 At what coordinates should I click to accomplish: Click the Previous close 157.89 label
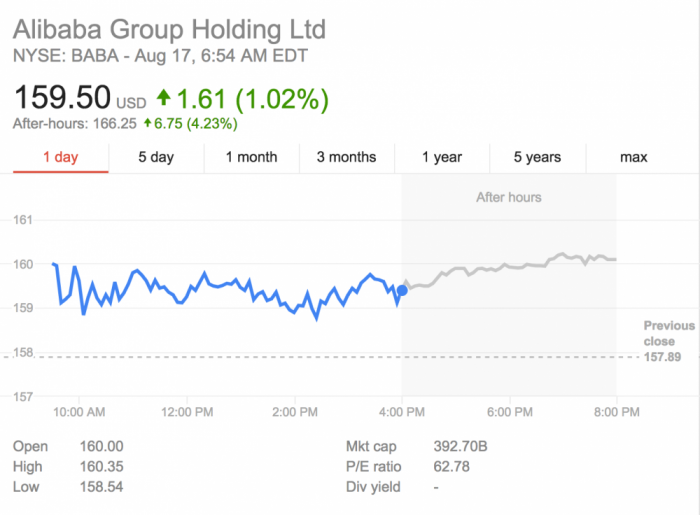coord(668,341)
